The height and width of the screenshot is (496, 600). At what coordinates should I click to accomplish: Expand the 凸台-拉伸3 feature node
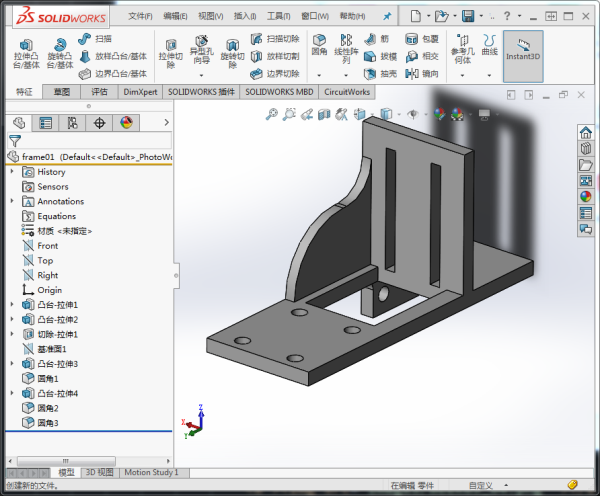12,364
